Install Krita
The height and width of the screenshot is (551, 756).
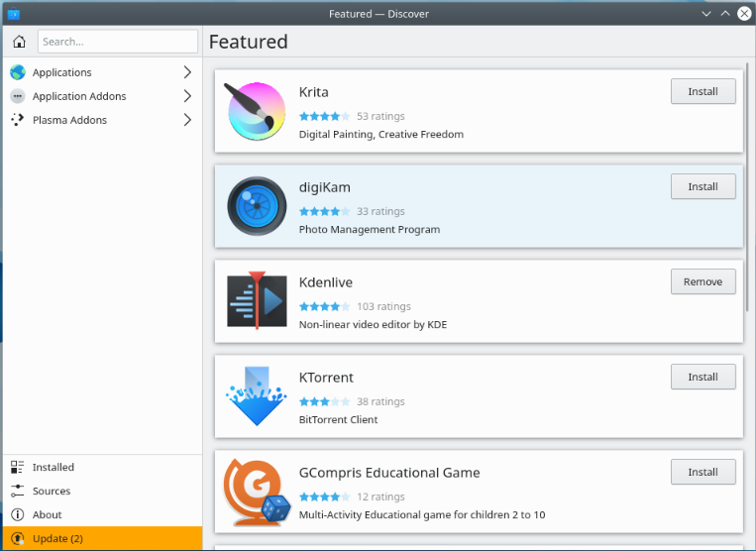tap(702, 91)
